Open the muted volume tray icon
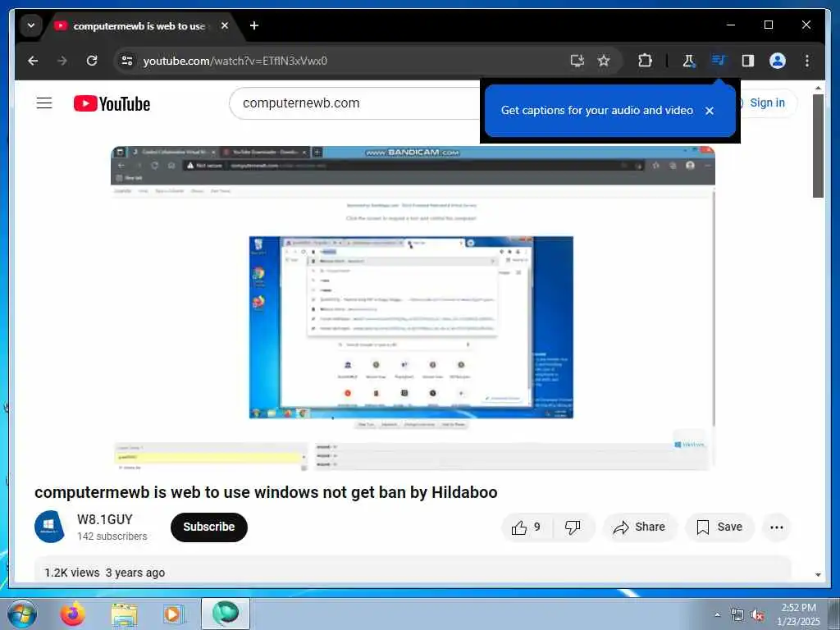Viewport: 840px width, 630px height. pos(757,615)
